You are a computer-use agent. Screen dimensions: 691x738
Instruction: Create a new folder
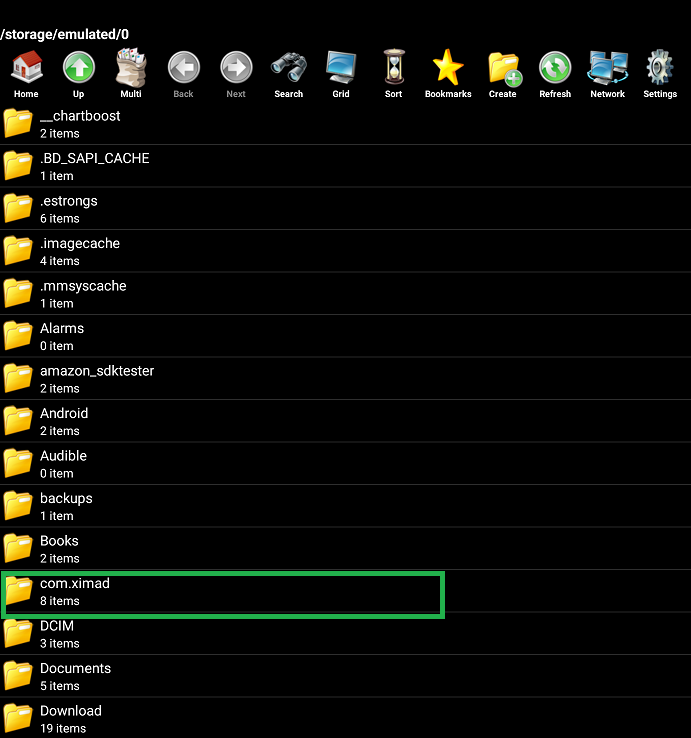[x=503, y=74]
